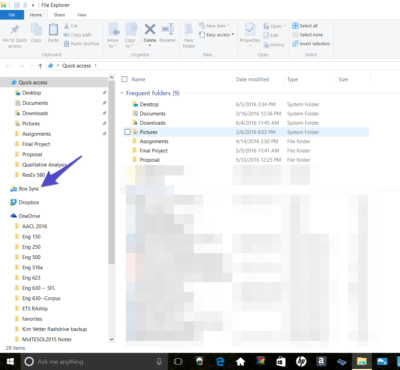Image resolution: width=400 pixels, height=370 pixels.
Task: Open the File tab
Action: [x=12, y=15]
